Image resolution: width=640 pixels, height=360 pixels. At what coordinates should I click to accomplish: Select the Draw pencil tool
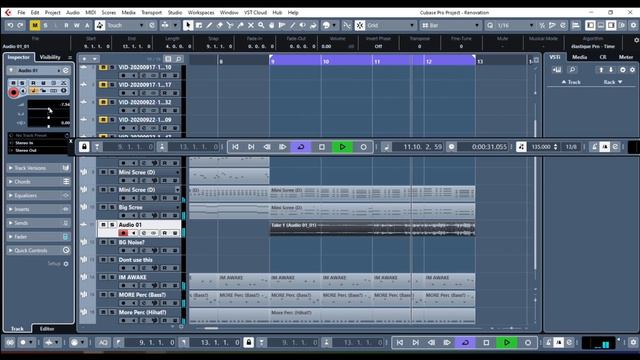tap(209, 25)
